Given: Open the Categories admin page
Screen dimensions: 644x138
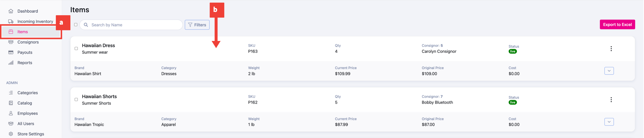Looking at the screenshot, I should point(28,93).
